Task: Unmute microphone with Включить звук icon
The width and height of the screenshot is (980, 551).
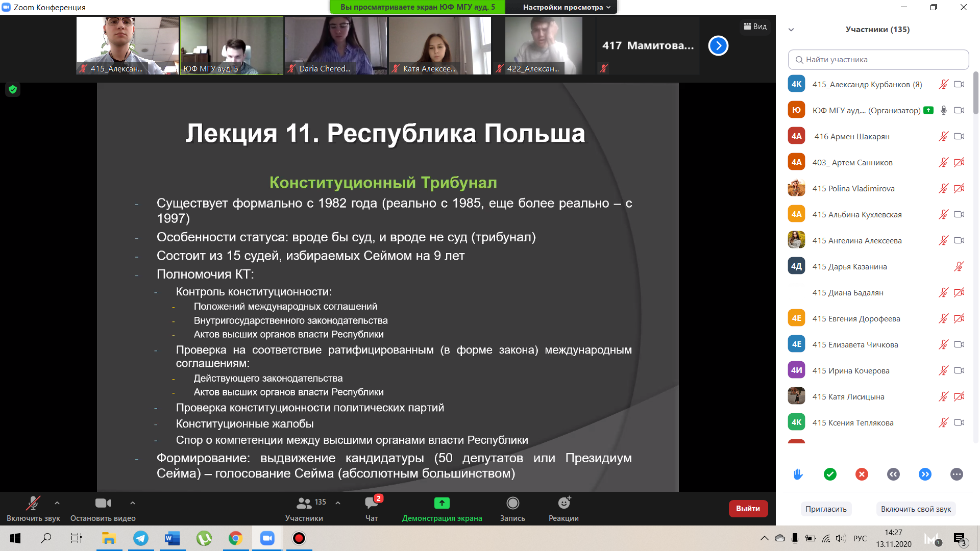Action: tap(33, 504)
